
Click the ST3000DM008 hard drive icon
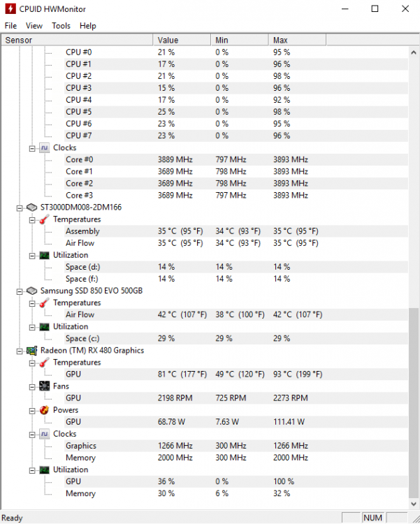coord(31,208)
